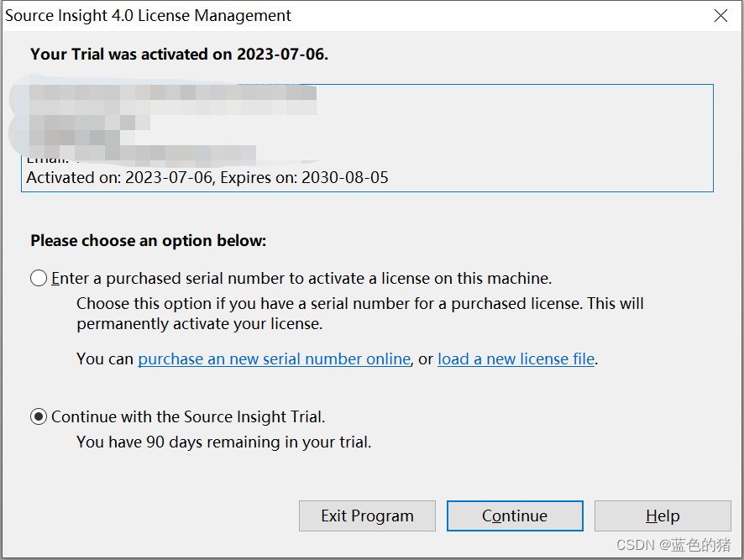Open the load a new license file link
This screenshot has width=744, height=560.
(x=516, y=359)
